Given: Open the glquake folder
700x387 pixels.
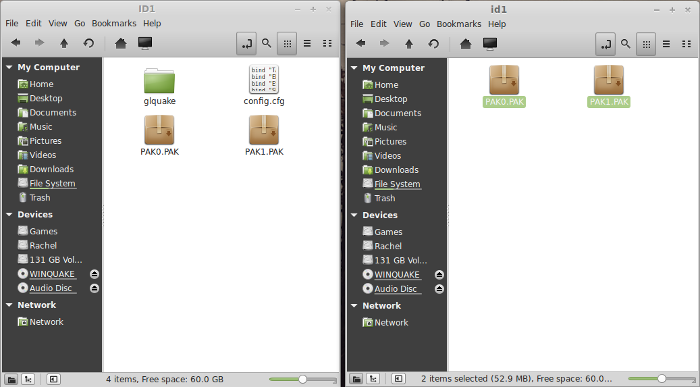Looking at the screenshot, I should coord(159,86).
